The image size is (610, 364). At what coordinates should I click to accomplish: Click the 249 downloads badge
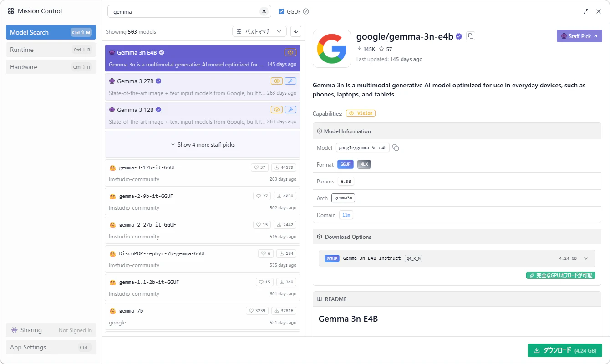pos(286,282)
